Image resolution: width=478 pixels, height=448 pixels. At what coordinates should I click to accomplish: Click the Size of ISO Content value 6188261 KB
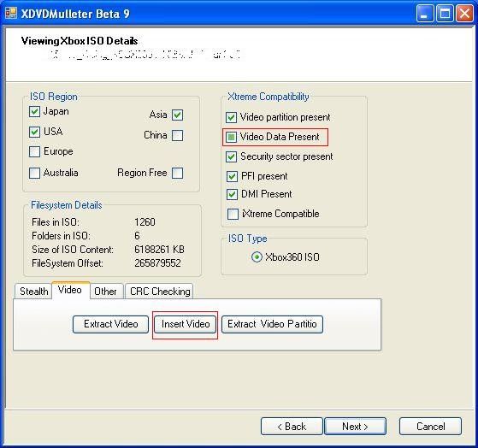(x=159, y=250)
